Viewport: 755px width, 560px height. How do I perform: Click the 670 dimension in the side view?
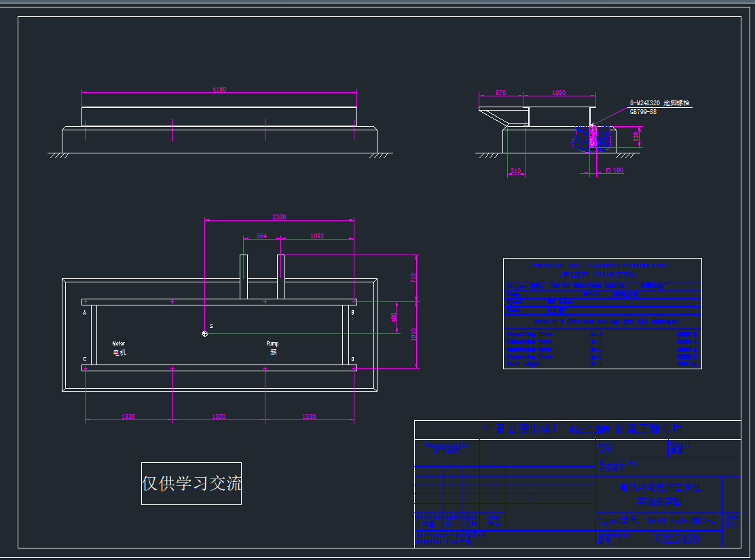pos(501,92)
